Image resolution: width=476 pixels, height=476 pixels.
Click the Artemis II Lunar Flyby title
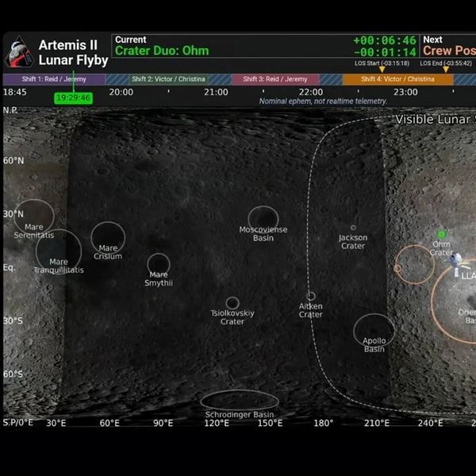click(73, 52)
